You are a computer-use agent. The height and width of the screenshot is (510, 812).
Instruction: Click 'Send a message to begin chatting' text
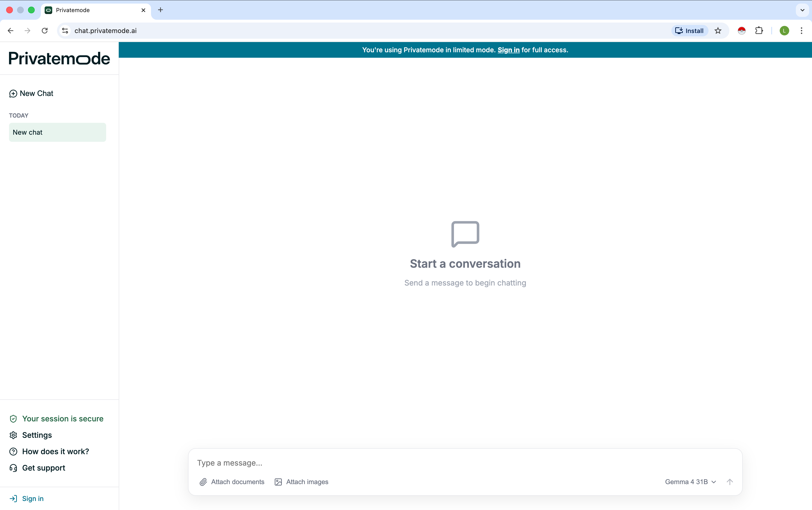coord(465,283)
